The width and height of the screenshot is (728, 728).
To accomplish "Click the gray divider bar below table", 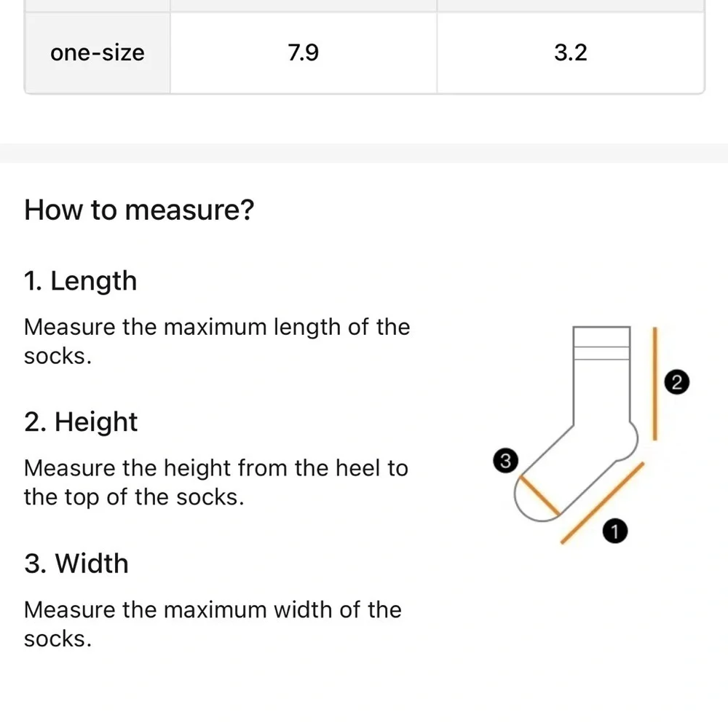I will click(x=364, y=153).
